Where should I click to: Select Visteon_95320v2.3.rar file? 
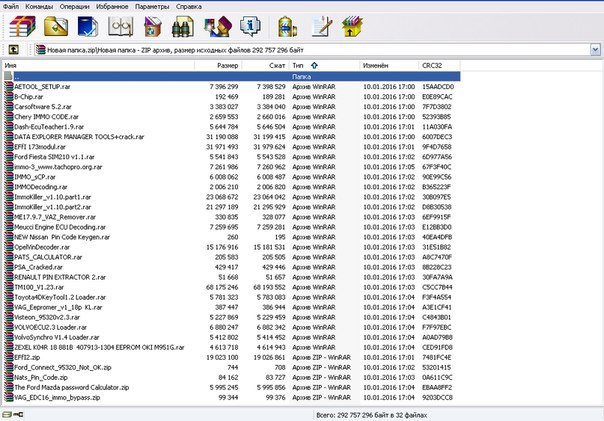point(47,317)
